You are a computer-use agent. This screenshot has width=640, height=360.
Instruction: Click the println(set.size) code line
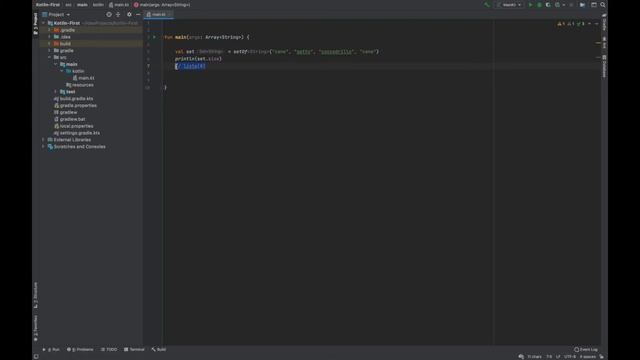(198, 59)
